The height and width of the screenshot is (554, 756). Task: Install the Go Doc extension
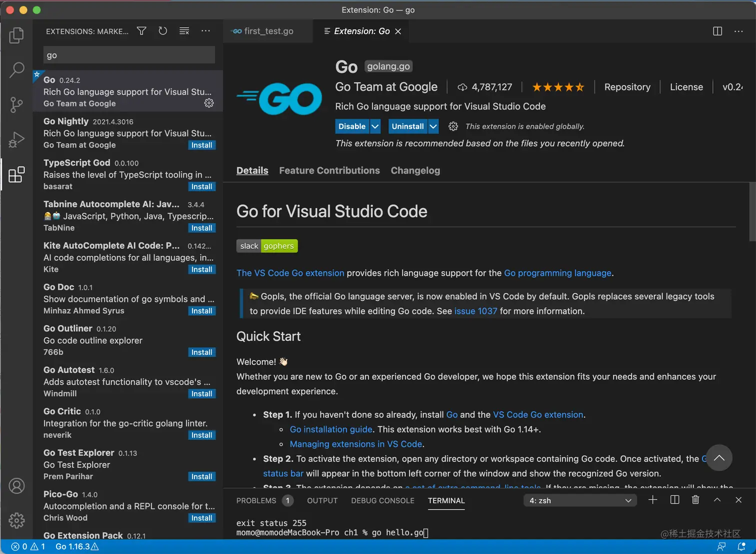click(x=202, y=311)
